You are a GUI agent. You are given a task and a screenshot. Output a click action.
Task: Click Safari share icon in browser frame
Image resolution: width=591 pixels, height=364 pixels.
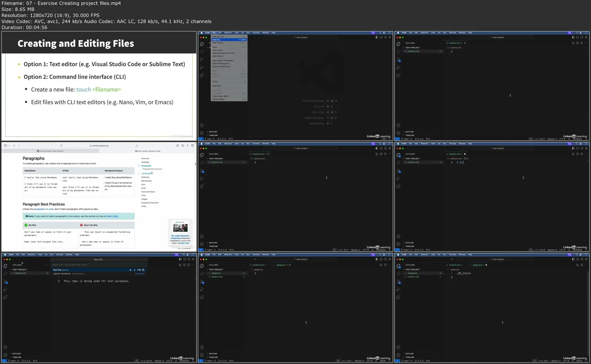[x=182, y=146]
